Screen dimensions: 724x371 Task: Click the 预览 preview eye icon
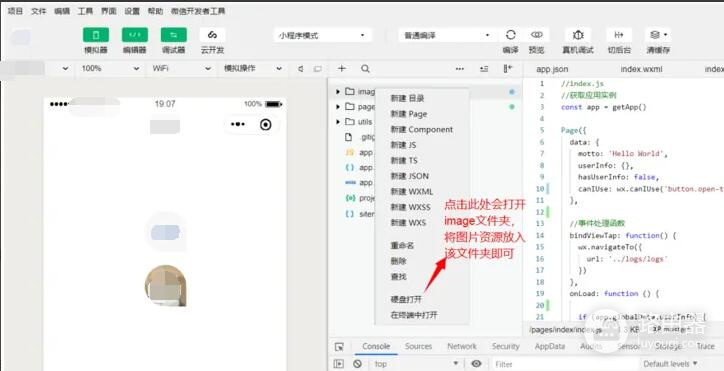point(537,35)
